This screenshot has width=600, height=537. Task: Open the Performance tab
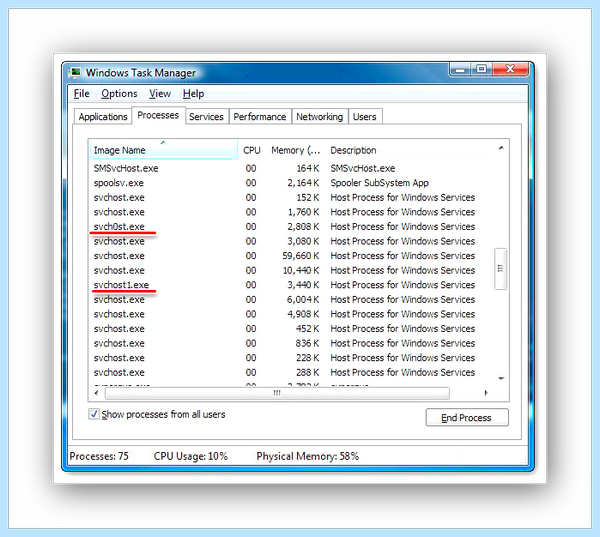[x=260, y=117]
